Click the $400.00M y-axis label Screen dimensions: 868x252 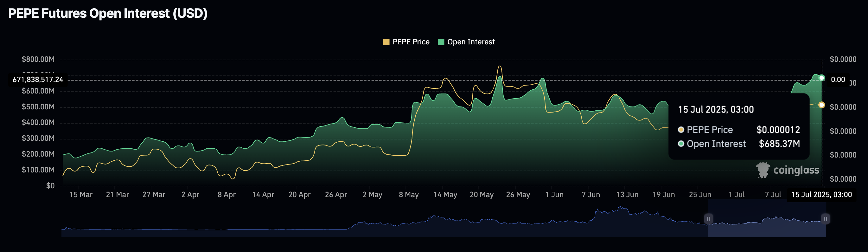[38, 122]
